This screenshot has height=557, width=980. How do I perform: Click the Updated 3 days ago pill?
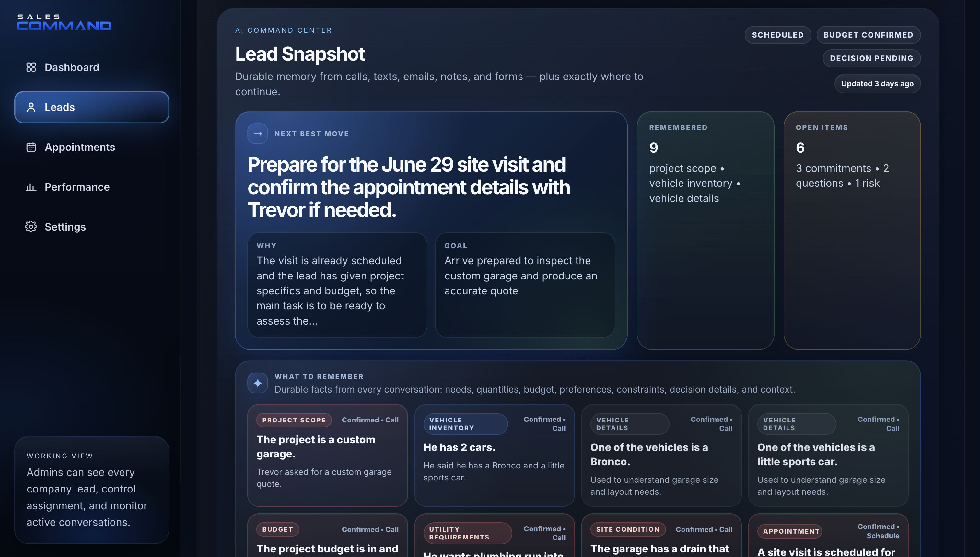pos(877,83)
